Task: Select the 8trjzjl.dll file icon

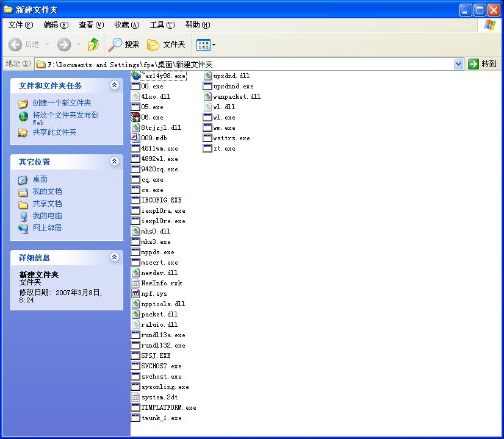Action: (x=135, y=127)
